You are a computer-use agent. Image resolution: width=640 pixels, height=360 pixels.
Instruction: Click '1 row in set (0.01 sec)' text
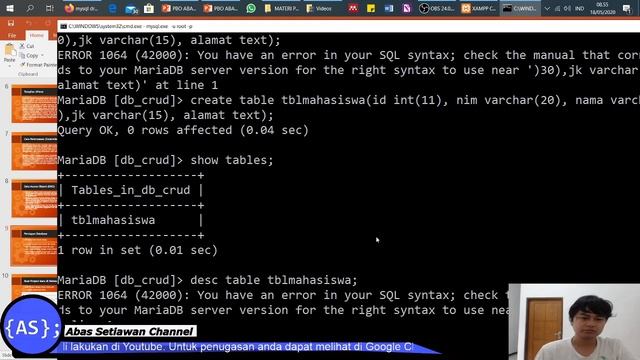tap(138, 250)
